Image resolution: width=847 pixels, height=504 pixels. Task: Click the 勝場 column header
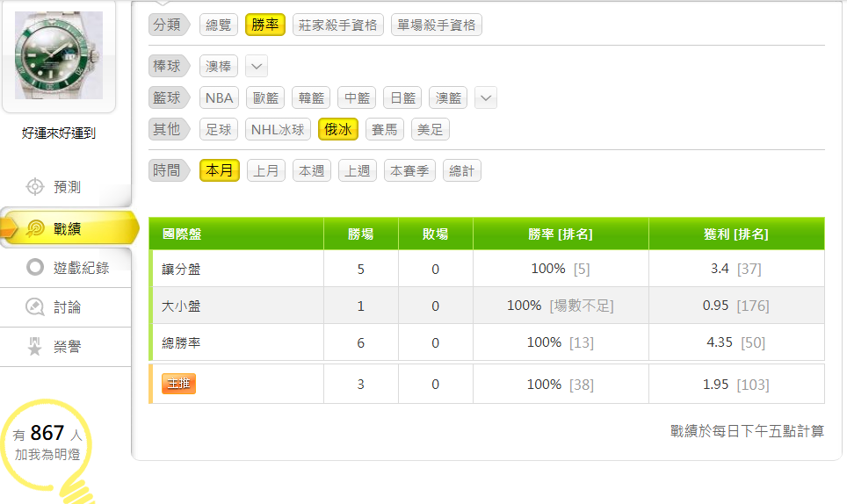(x=361, y=234)
